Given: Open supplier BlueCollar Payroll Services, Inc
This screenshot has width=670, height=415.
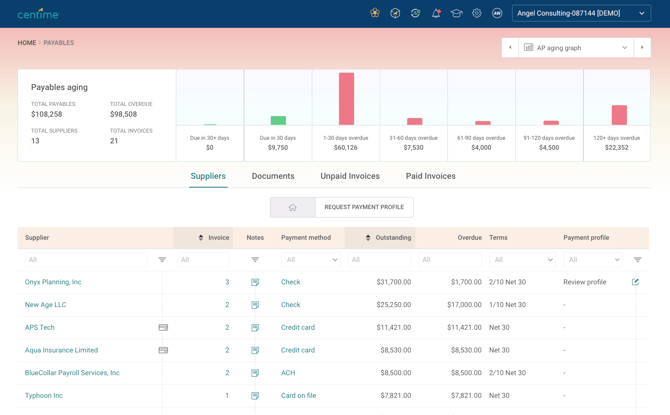Looking at the screenshot, I should tap(72, 373).
